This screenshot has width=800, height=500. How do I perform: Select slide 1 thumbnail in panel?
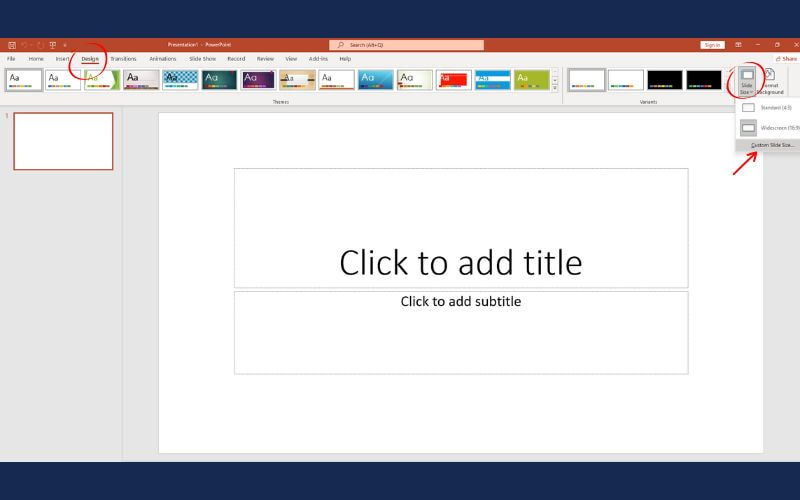click(63, 141)
